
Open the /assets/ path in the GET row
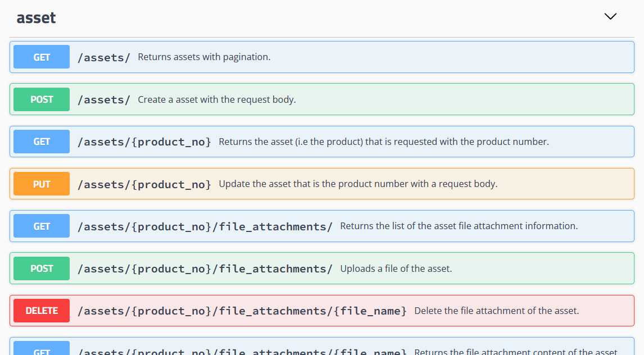pyautogui.click(x=104, y=57)
